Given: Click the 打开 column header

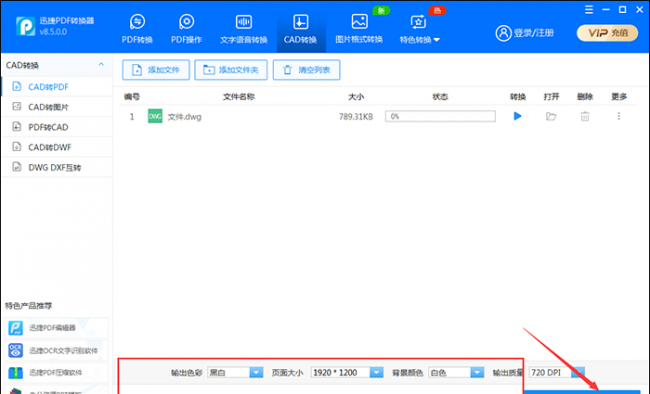Looking at the screenshot, I should 551,97.
